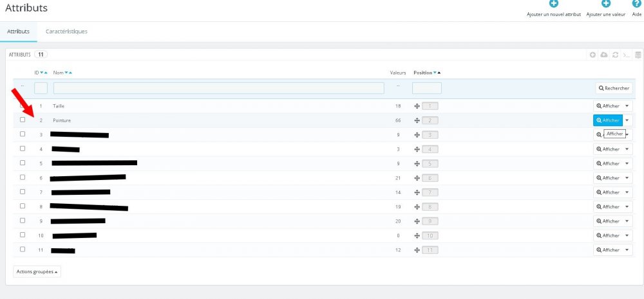Click the move handle icon in row ID 3
This screenshot has width=644, height=299.
point(417,135)
